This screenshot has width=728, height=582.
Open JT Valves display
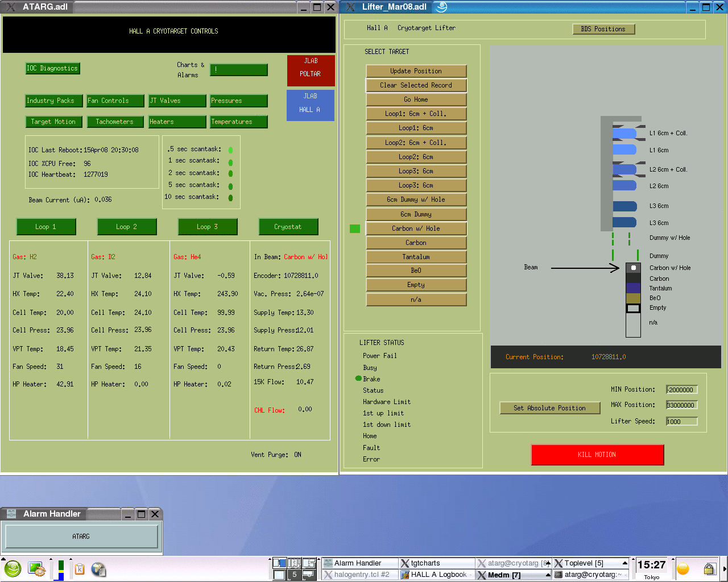[x=177, y=101]
